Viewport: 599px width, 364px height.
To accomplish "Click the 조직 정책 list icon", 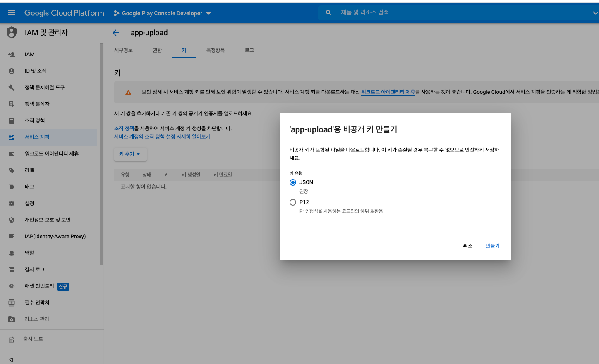I will 12,120.
